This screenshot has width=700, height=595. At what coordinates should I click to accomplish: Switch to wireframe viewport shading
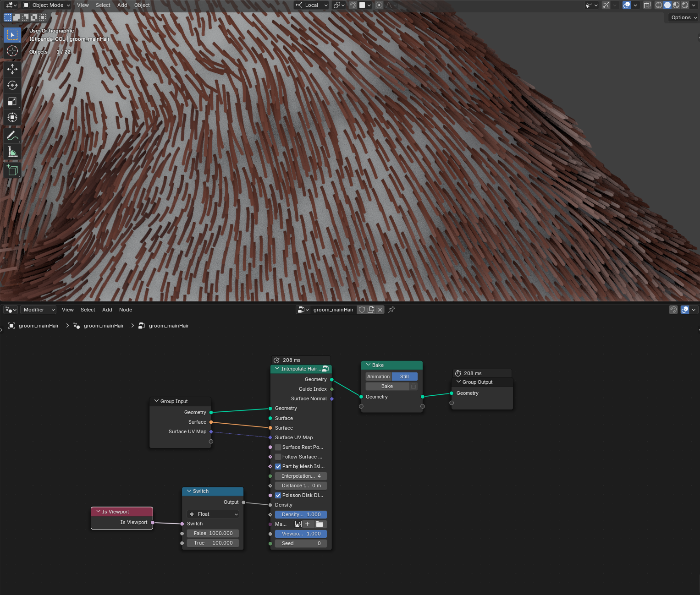pyautogui.click(x=659, y=5)
